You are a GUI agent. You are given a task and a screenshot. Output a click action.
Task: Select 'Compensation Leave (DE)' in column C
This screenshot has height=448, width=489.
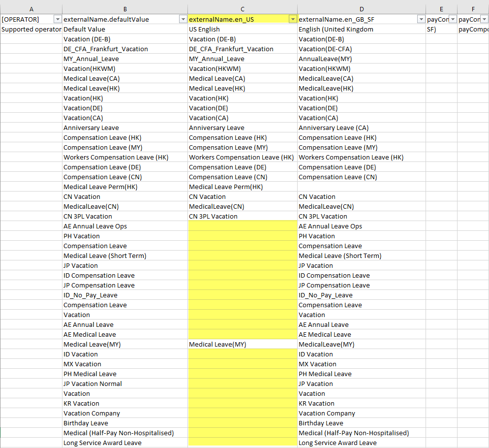pyautogui.click(x=243, y=167)
